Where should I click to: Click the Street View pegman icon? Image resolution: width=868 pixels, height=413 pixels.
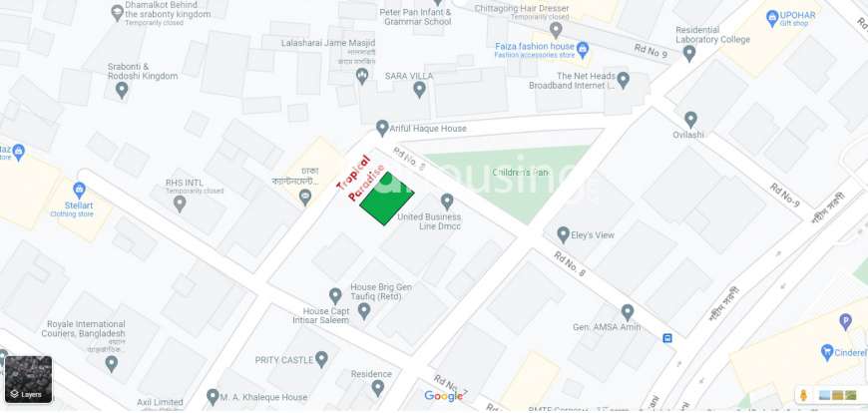[x=802, y=395]
